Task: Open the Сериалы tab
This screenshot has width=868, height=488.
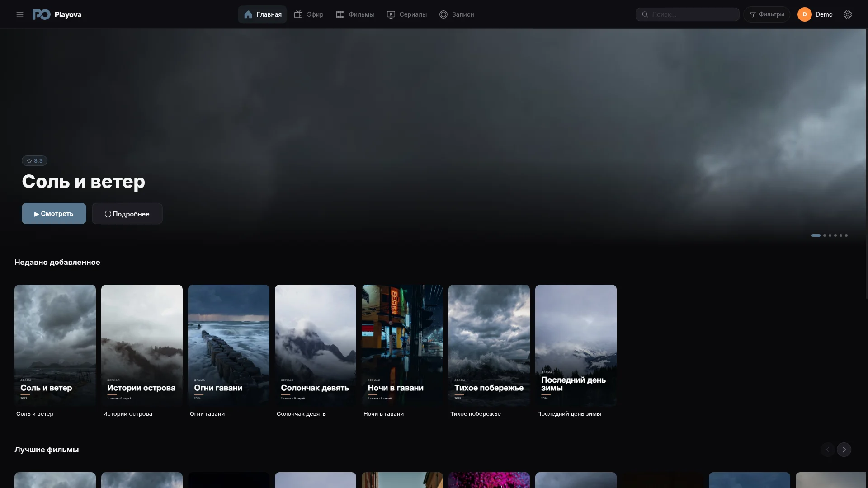Action: (407, 14)
